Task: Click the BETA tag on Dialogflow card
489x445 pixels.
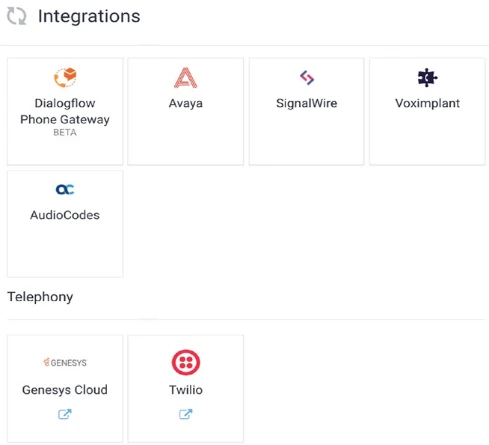Action: point(65,133)
